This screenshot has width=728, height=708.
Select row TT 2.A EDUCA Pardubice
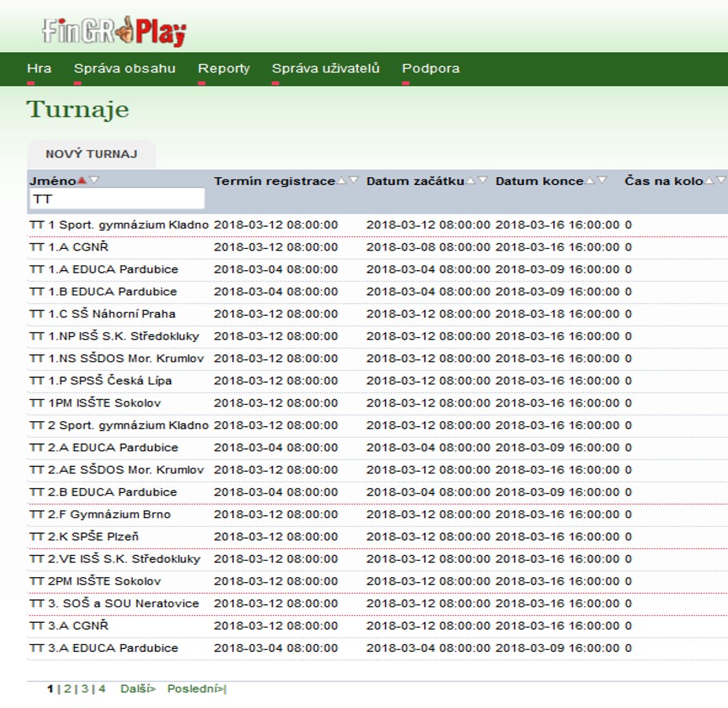[377, 448]
